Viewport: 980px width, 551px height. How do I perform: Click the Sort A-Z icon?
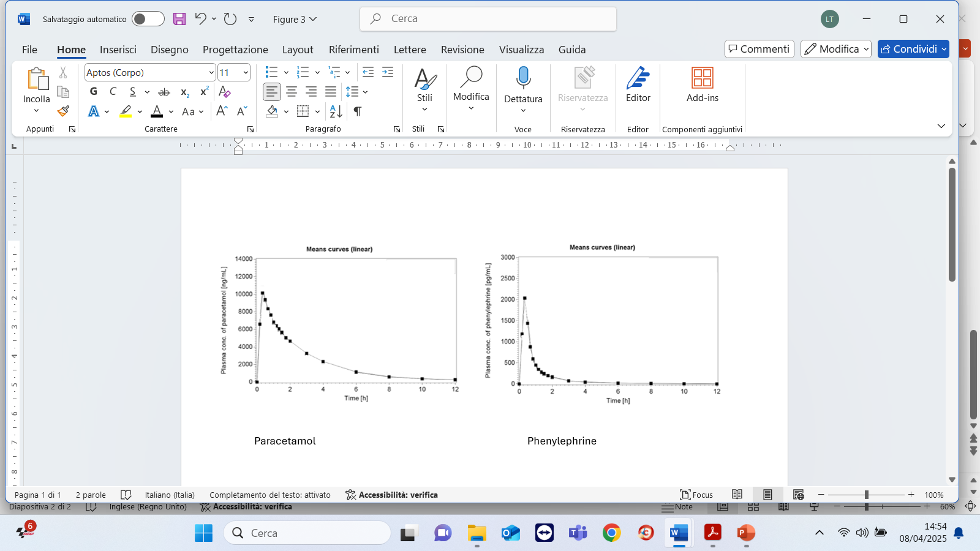click(336, 111)
